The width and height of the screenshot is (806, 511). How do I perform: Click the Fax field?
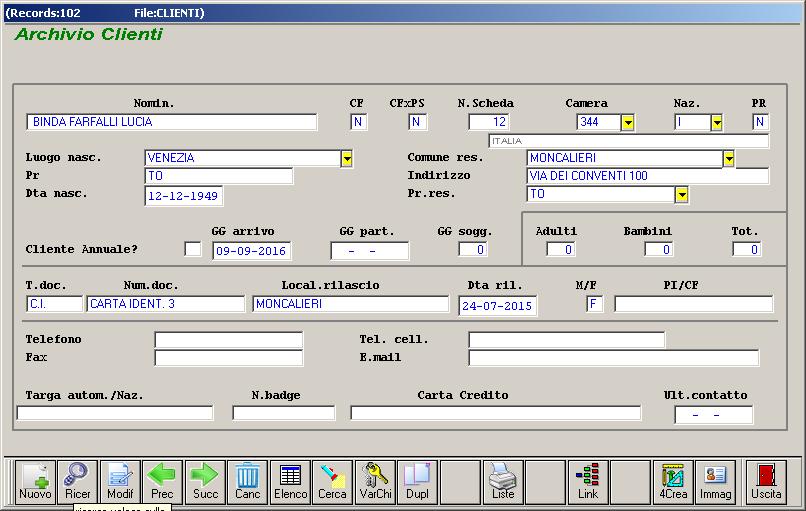tap(229, 358)
